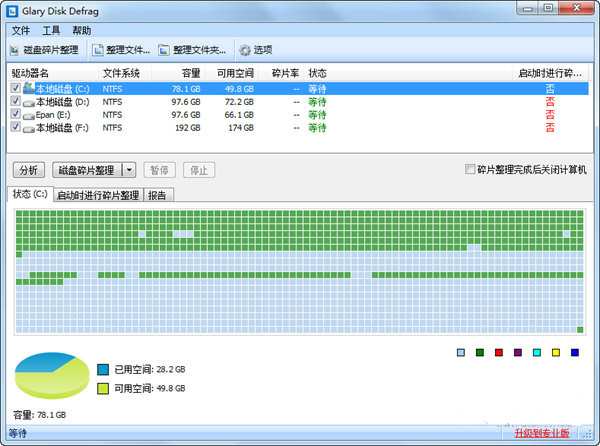
Task: Click the cyan legend swatch
Action: tap(537, 352)
